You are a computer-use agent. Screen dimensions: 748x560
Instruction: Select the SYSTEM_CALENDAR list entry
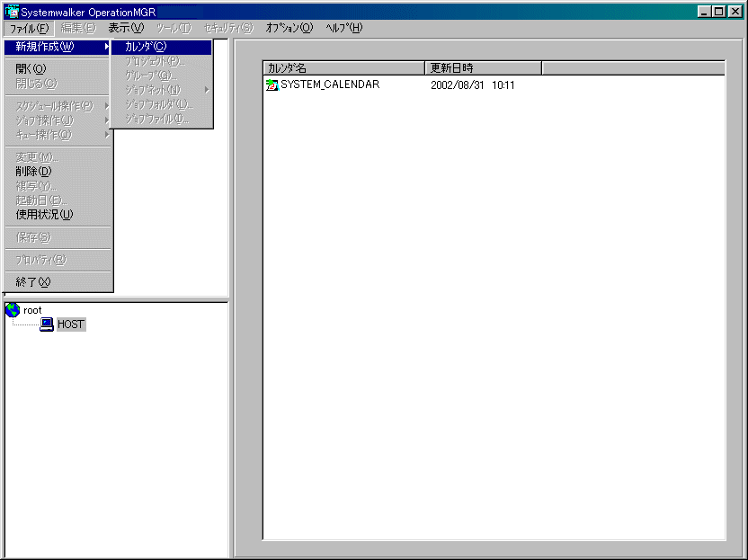[x=330, y=84]
